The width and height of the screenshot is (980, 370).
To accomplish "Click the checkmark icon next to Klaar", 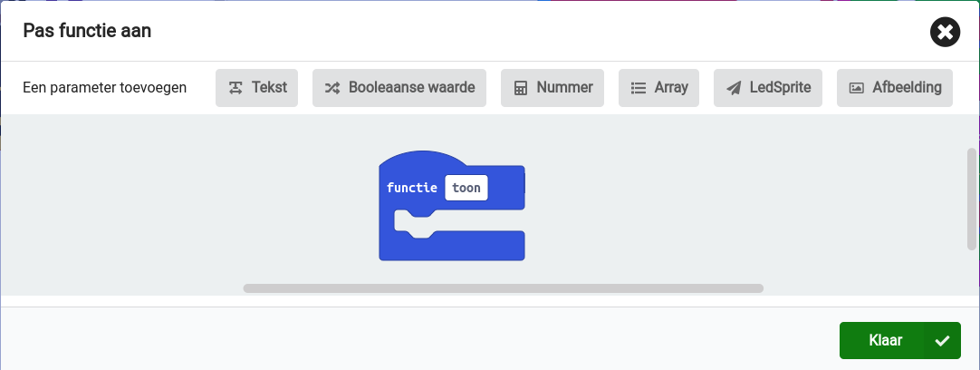I will [x=942, y=341].
